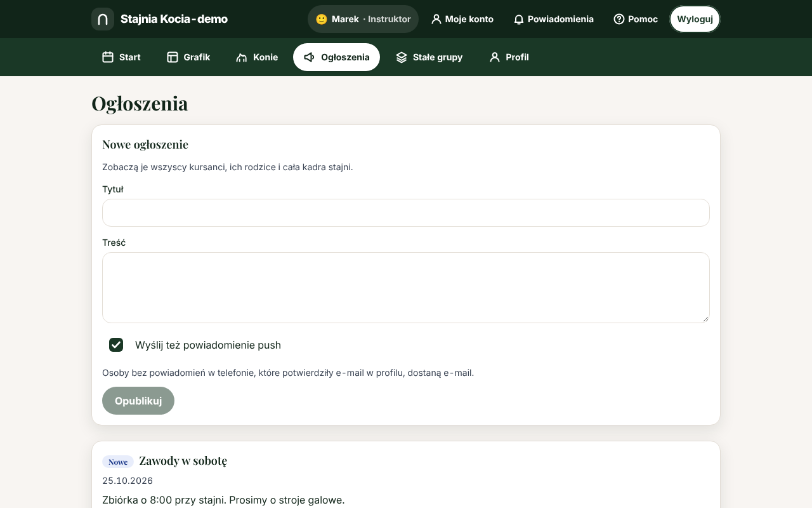The width and height of the screenshot is (812, 508).
Task: Click the Stajnia Kocia-demo title text
Action: coord(174,19)
